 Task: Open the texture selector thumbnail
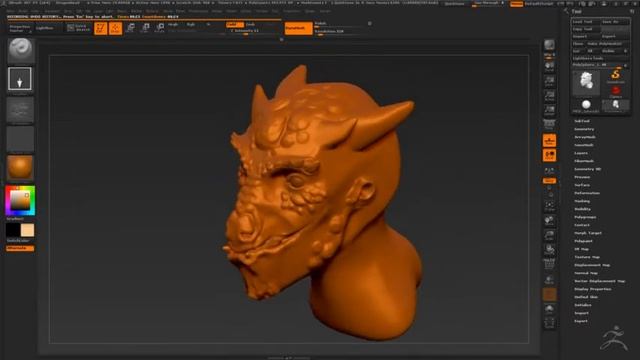(20, 139)
